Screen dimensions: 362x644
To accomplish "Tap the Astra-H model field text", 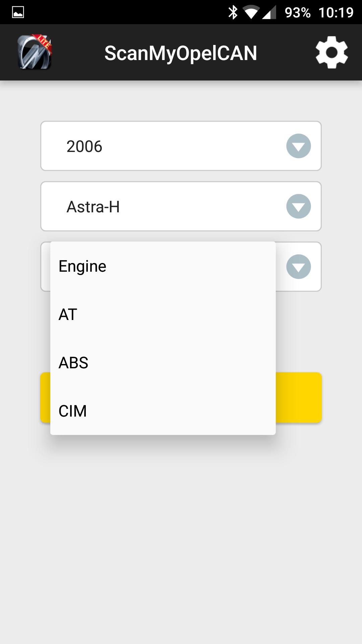I will tap(93, 207).
